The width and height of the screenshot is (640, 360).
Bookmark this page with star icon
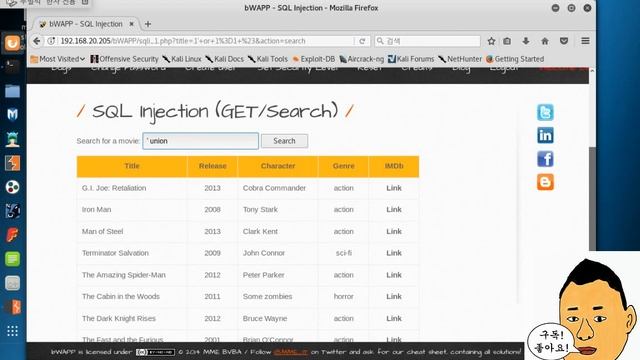coord(491,41)
